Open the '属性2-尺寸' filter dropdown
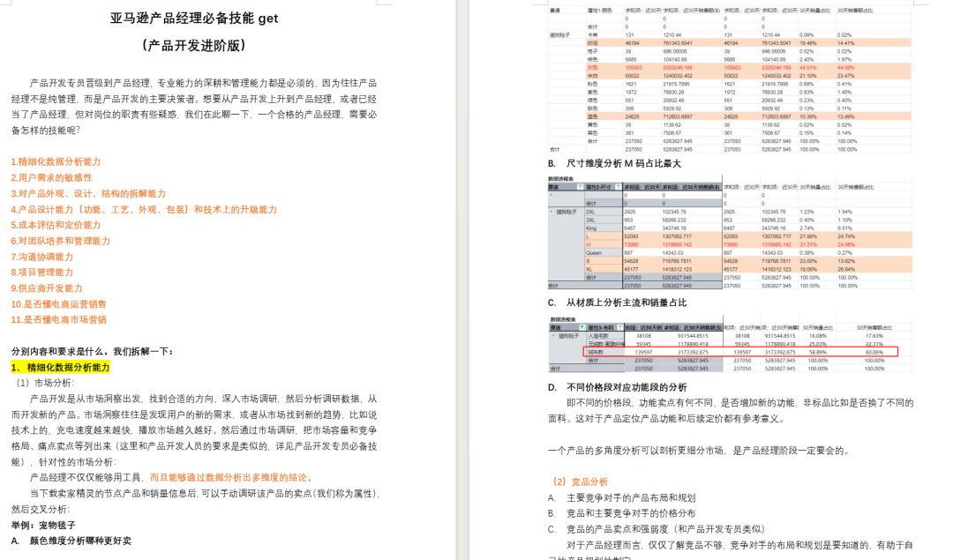 (x=618, y=187)
